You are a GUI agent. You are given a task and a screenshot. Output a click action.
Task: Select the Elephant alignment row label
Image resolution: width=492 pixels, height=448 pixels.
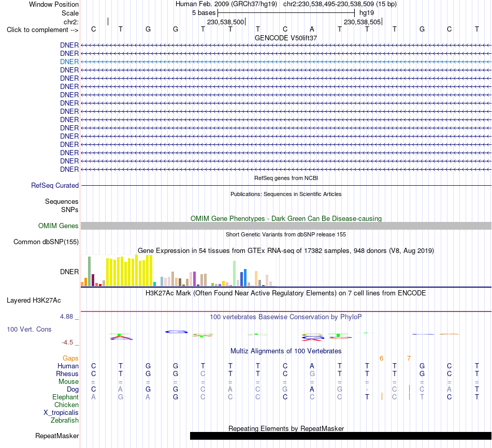65,397
